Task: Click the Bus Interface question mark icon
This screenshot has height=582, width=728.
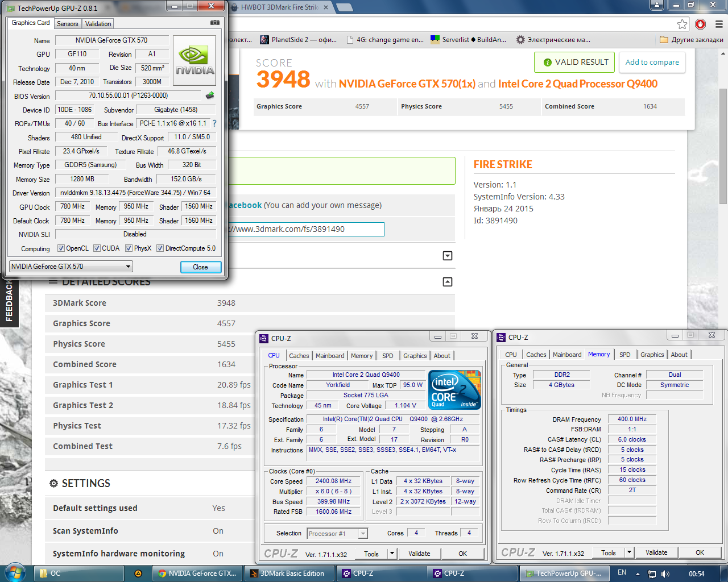Action: 214,123
